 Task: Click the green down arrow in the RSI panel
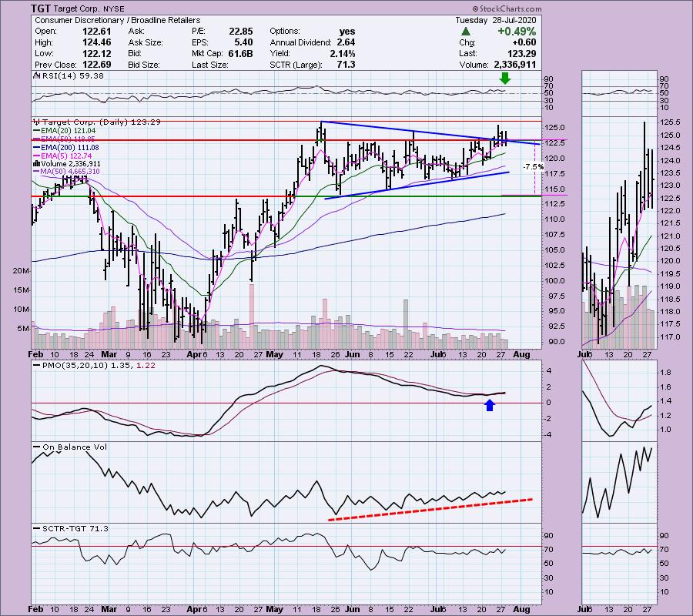click(x=504, y=79)
